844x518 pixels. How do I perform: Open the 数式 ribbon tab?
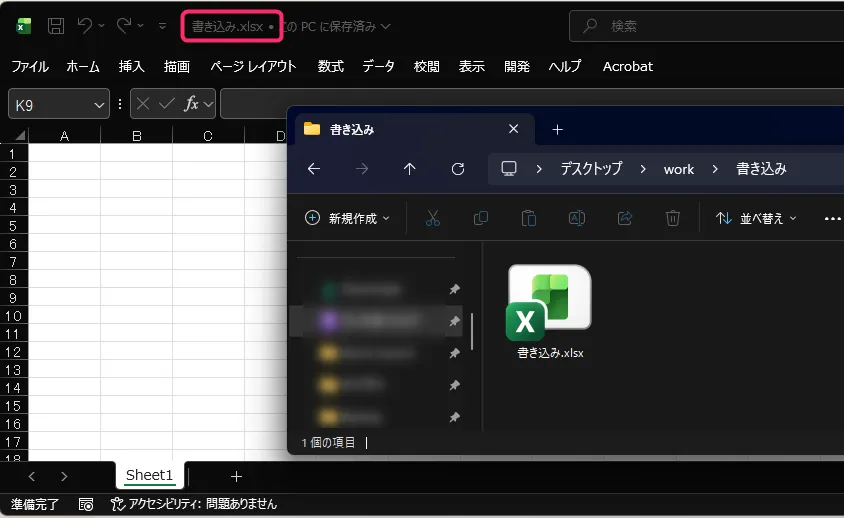coord(331,66)
